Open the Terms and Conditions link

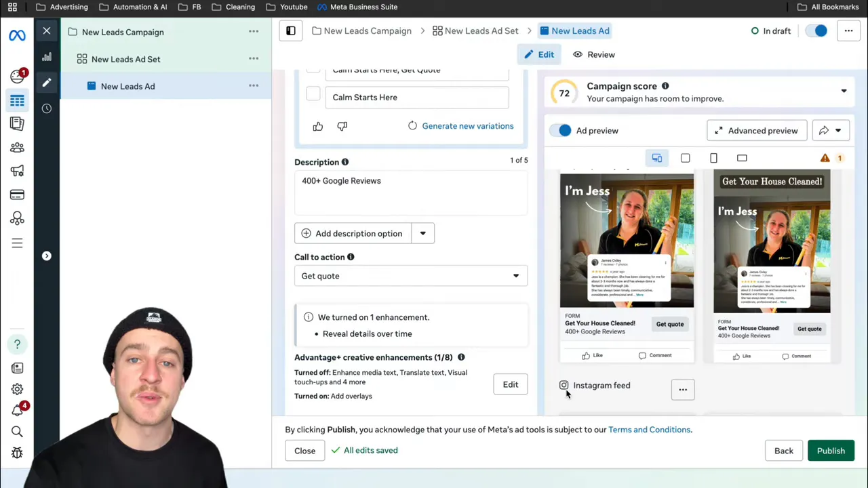click(x=649, y=430)
